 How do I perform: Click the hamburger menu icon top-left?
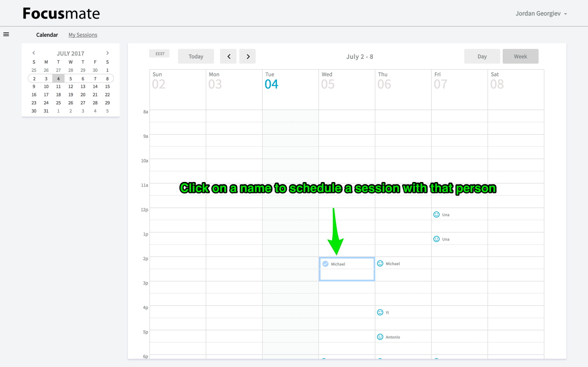pos(6,35)
